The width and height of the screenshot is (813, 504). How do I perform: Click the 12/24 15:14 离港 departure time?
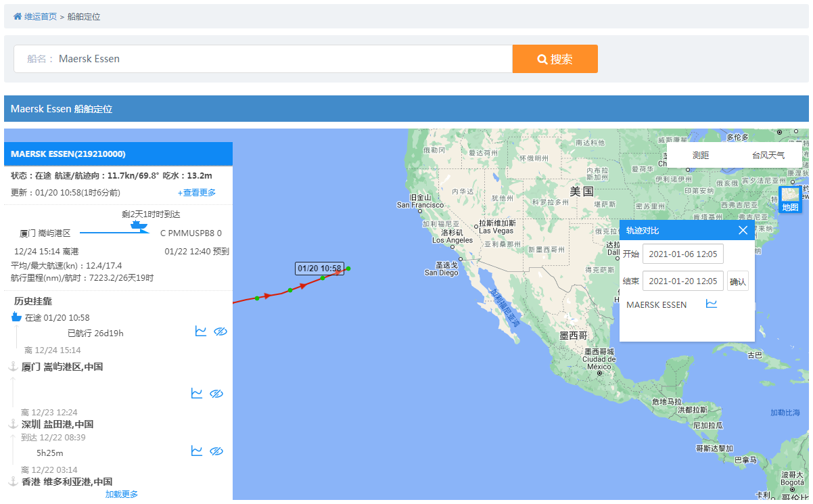[46, 252]
